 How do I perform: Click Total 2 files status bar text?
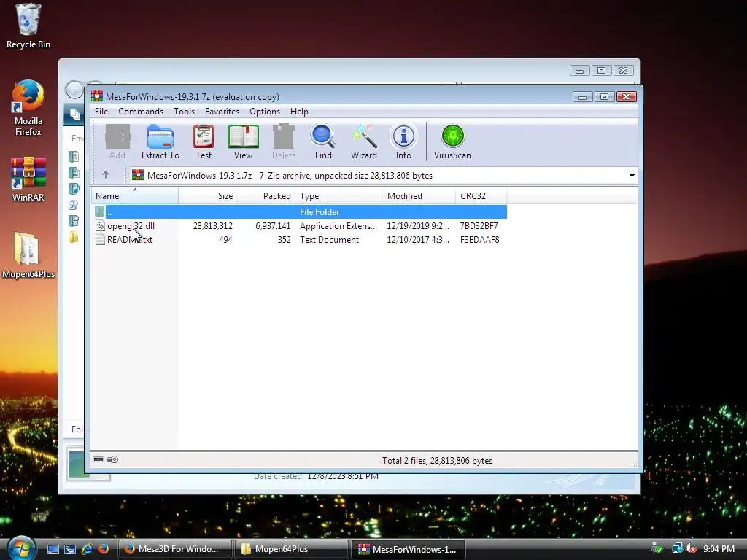(x=437, y=461)
